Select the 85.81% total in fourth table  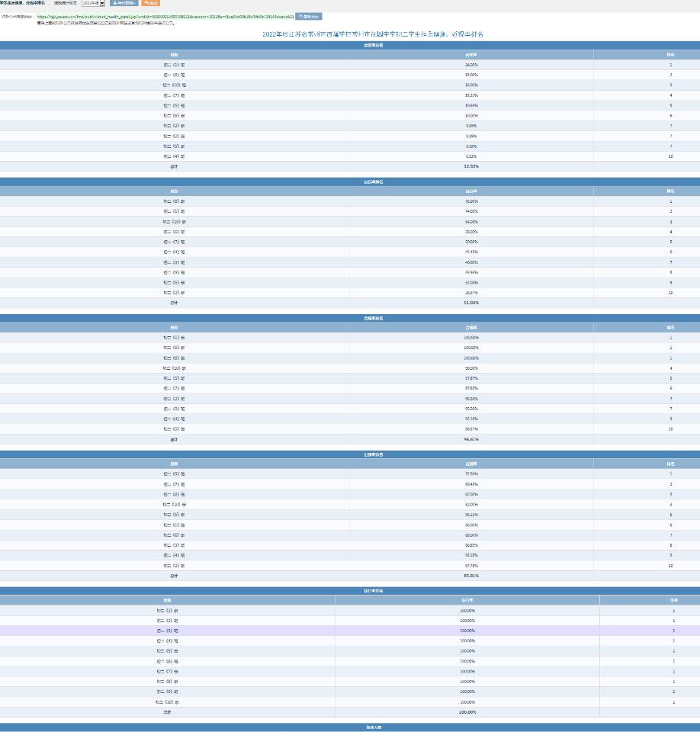point(471,576)
